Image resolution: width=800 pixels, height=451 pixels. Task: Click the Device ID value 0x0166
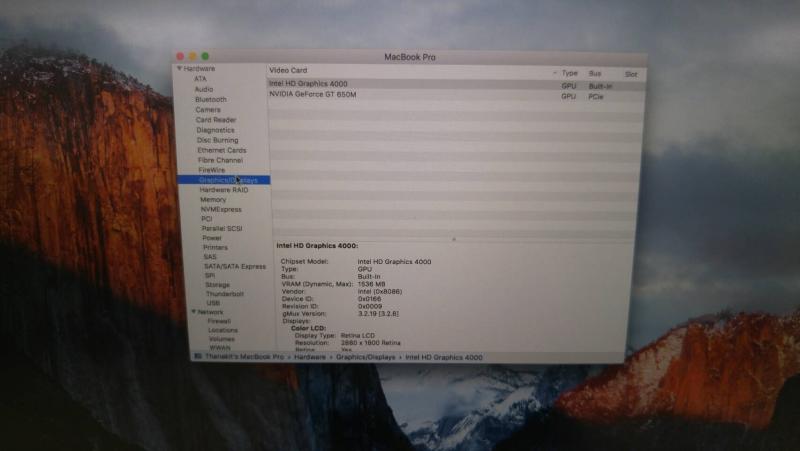(369, 299)
